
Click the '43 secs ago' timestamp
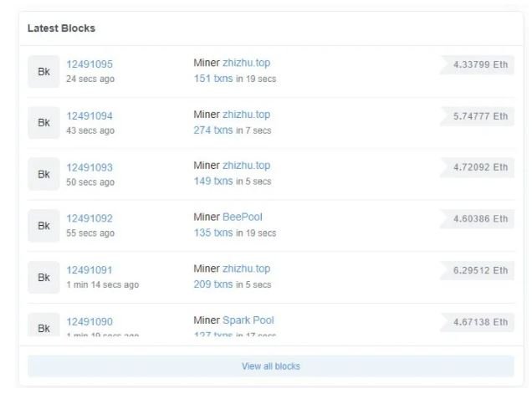point(90,130)
